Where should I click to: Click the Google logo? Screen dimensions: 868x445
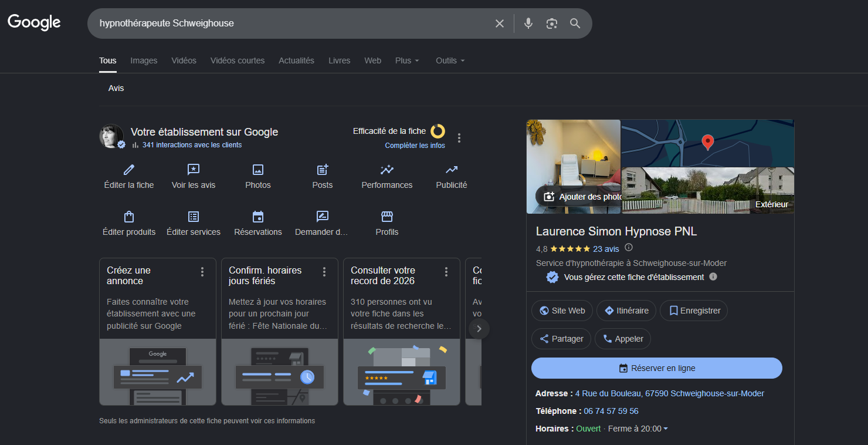(34, 23)
